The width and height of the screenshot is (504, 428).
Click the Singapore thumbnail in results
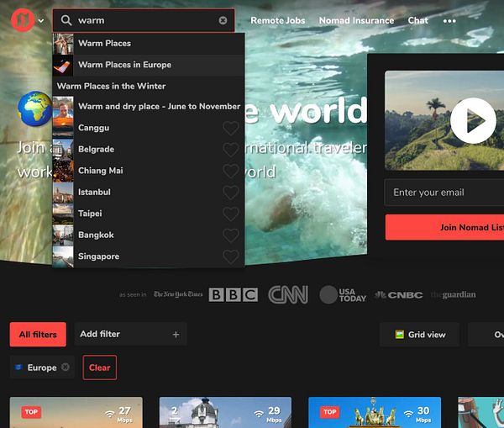pos(63,256)
